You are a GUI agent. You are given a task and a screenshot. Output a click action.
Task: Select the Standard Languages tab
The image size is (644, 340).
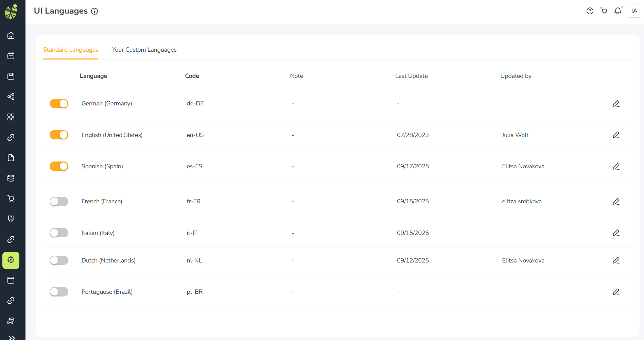point(71,50)
